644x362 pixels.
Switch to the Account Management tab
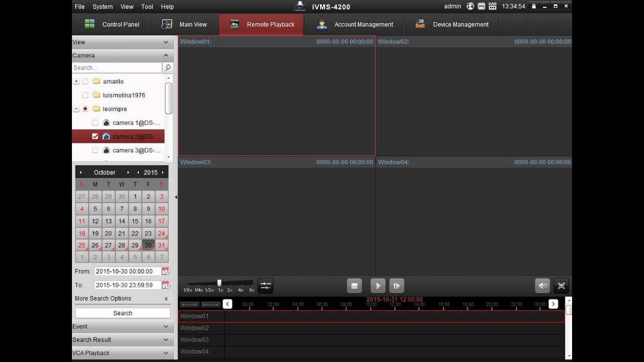(355, 24)
